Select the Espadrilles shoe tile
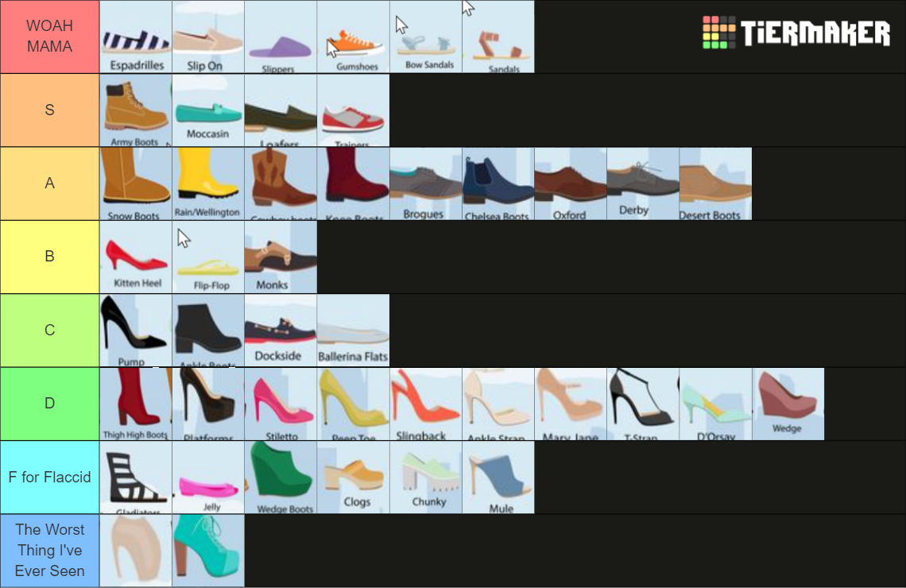Viewport: 906px width, 588px height. point(135,37)
